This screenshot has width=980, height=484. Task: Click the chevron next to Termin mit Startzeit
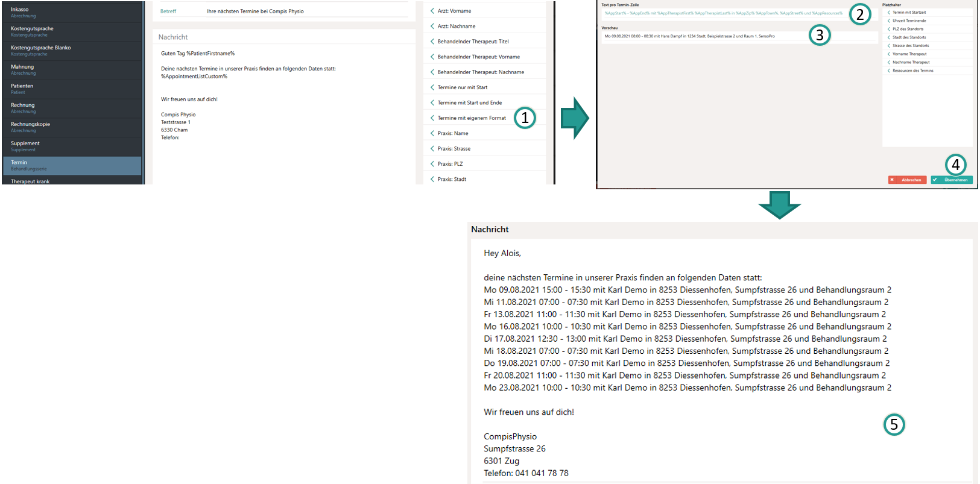pyautogui.click(x=888, y=13)
